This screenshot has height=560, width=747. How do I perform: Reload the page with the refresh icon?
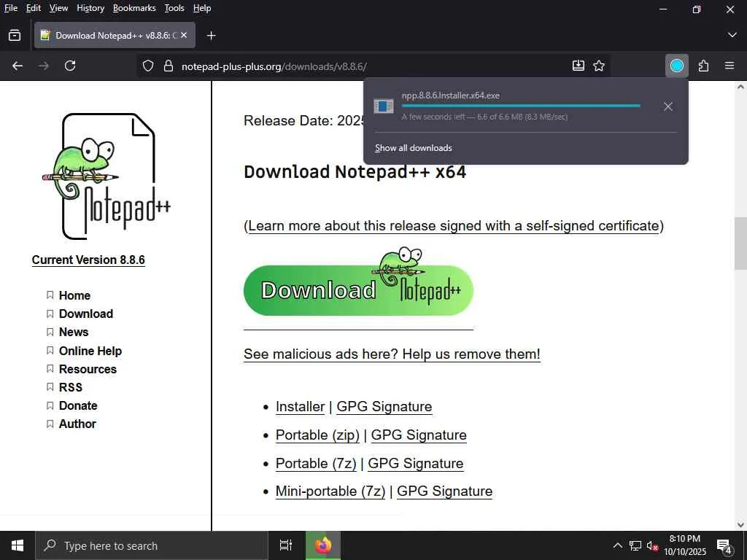pyautogui.click(x=70, y=66)
